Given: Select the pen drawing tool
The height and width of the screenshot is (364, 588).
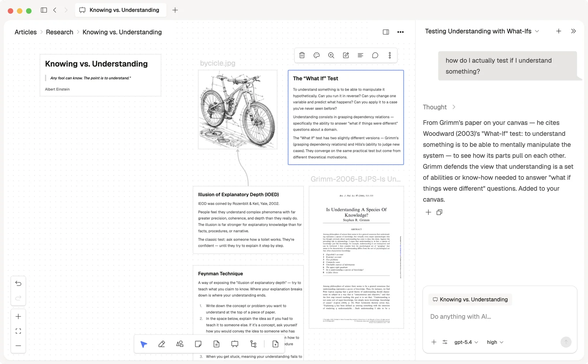Looking at the screenshot, I should point(162,344).
